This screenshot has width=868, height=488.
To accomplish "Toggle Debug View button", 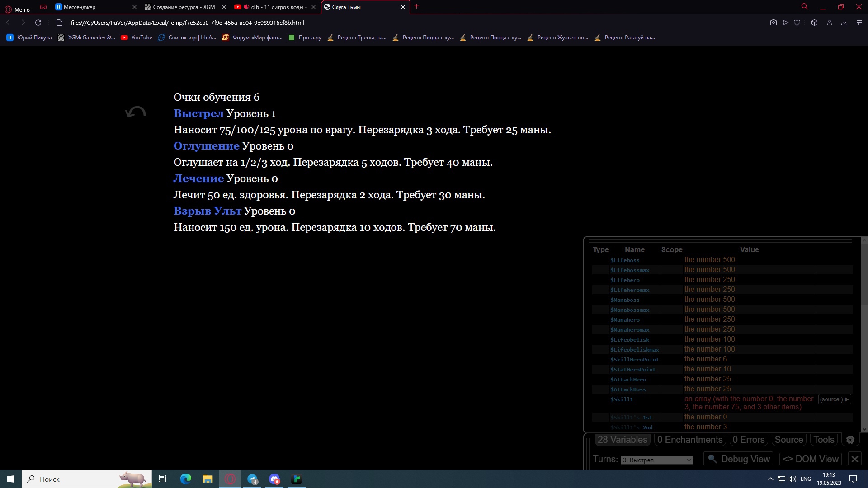I will [738, 459].
